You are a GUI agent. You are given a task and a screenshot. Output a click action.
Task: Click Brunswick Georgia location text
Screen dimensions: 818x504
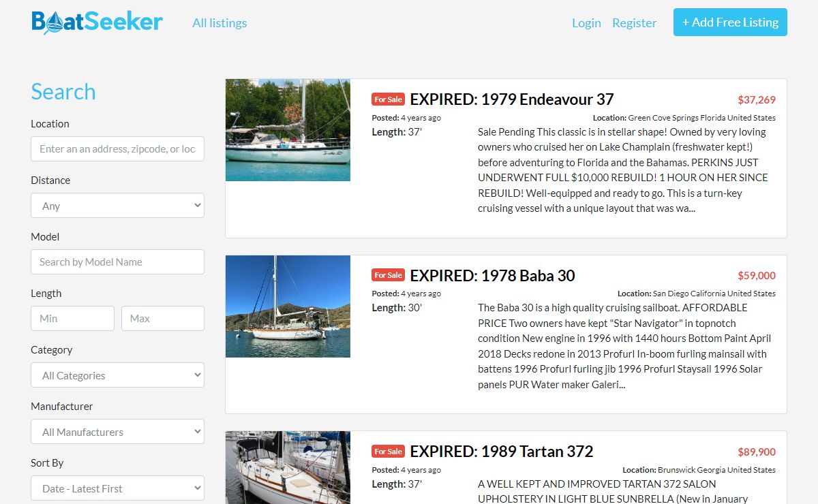coord(716,470)
